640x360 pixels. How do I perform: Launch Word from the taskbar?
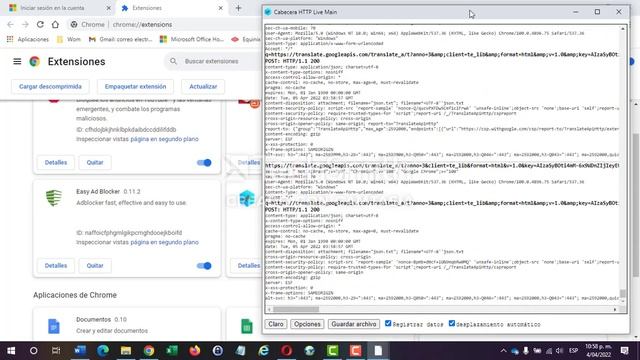[x=80, y=351]
